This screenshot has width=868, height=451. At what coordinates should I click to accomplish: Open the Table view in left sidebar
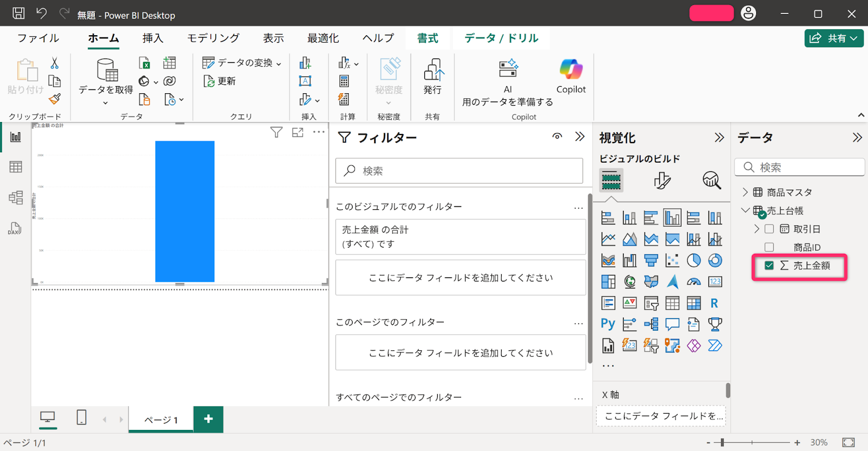(16, 167)
